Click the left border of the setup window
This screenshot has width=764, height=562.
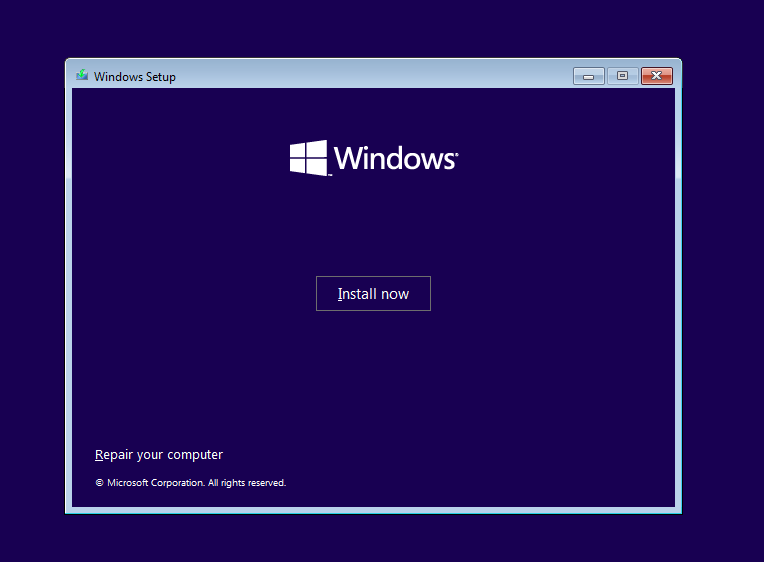click(x=68, y=300)
